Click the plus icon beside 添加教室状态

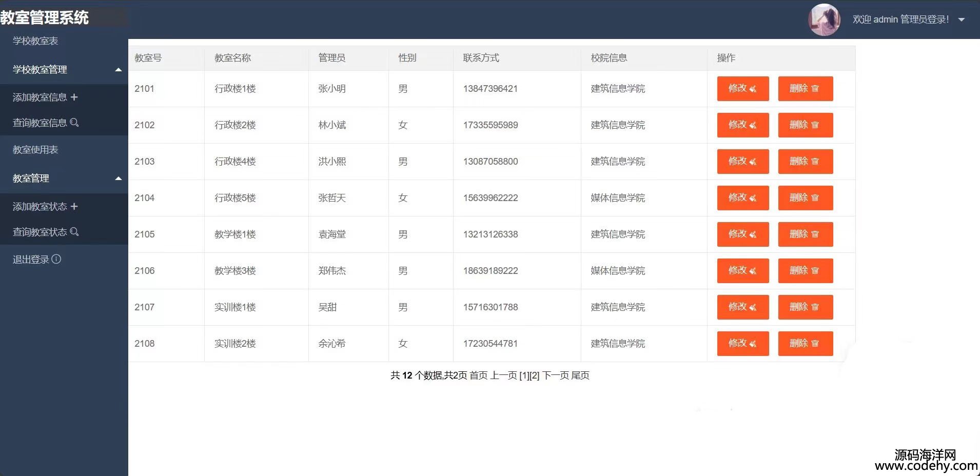[74, 206]
